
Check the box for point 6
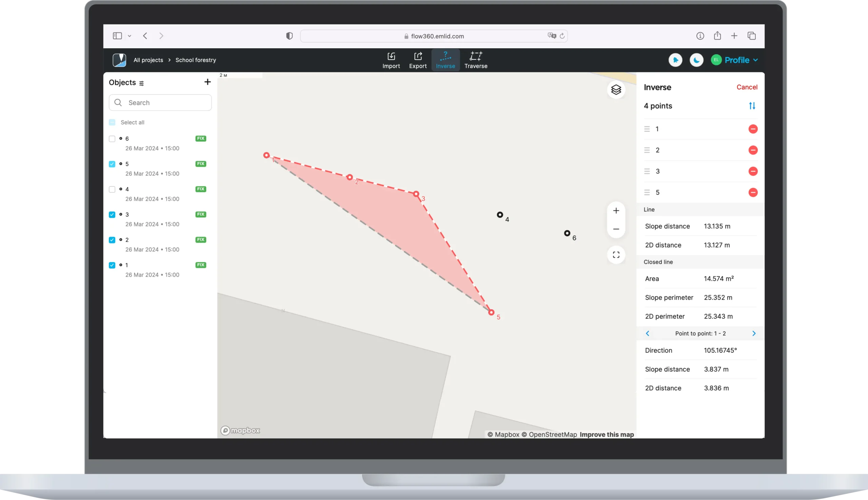click(x=112, y=139)
